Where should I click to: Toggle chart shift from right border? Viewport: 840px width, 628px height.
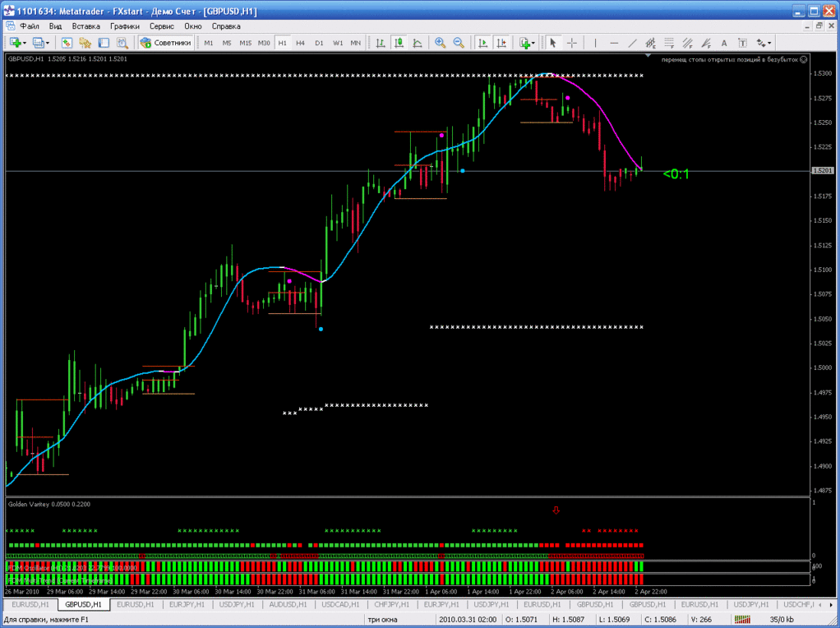click(501, 43)
